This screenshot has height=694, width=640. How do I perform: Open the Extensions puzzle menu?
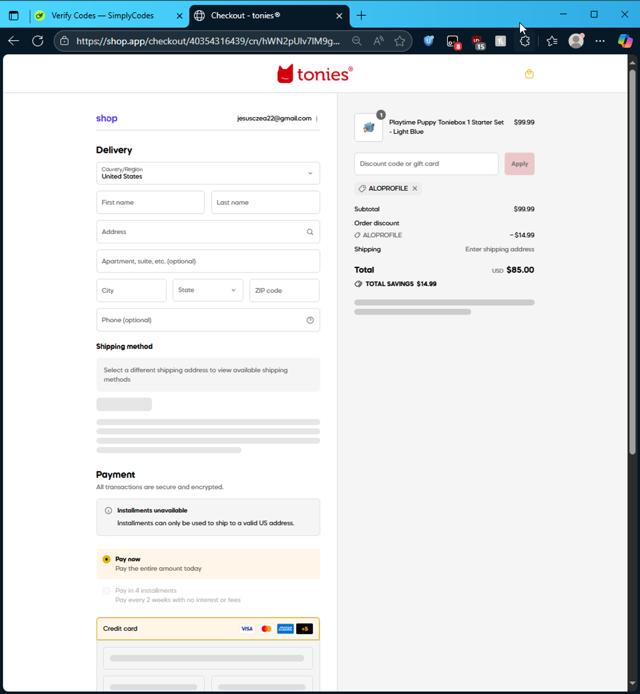pos(525,41)
